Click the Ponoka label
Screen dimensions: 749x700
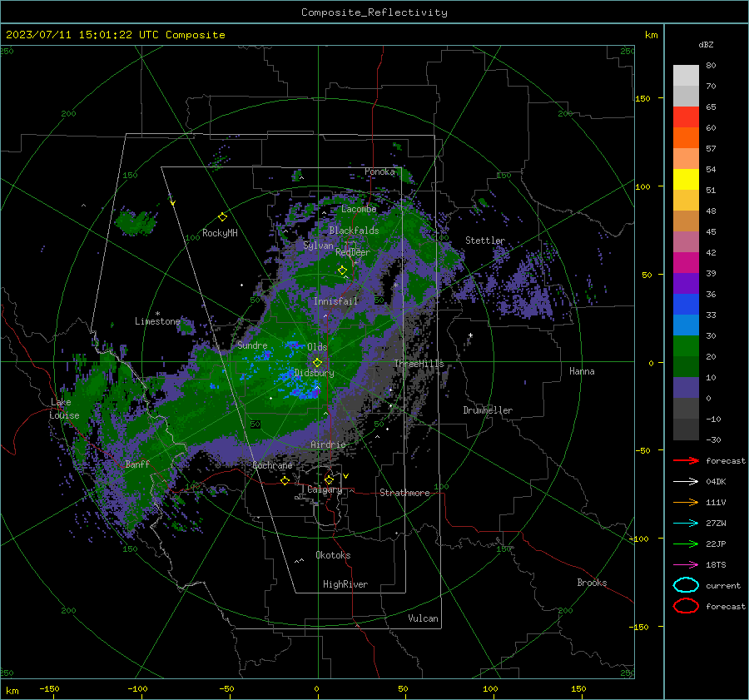pyautogui.click(x=379, y=171)
